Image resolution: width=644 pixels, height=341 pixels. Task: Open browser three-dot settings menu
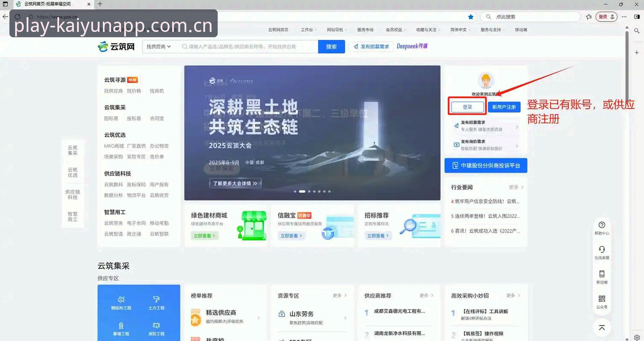click(624, 17)
